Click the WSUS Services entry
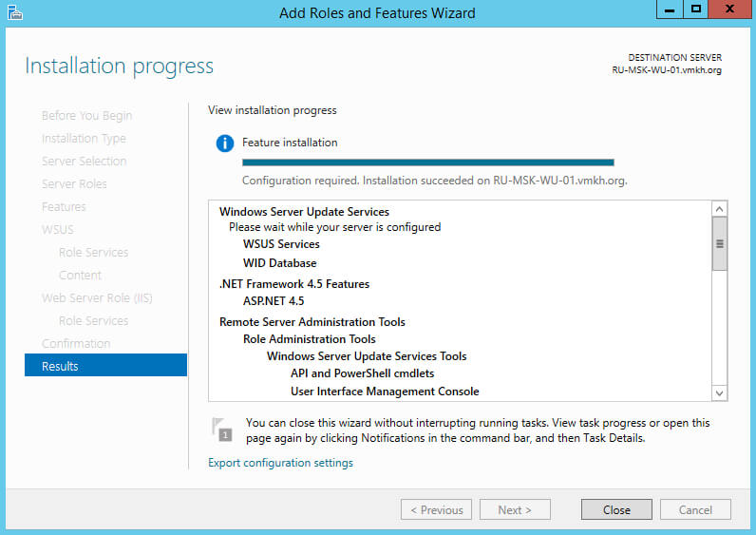 click(x=281, y=244)
